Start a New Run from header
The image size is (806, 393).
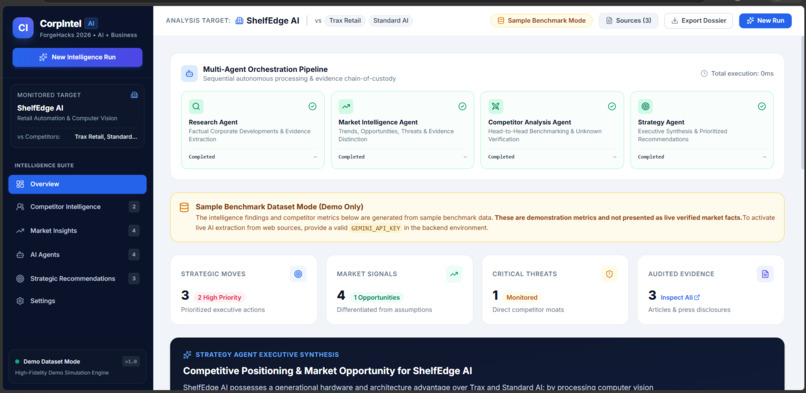coord(765,21)
